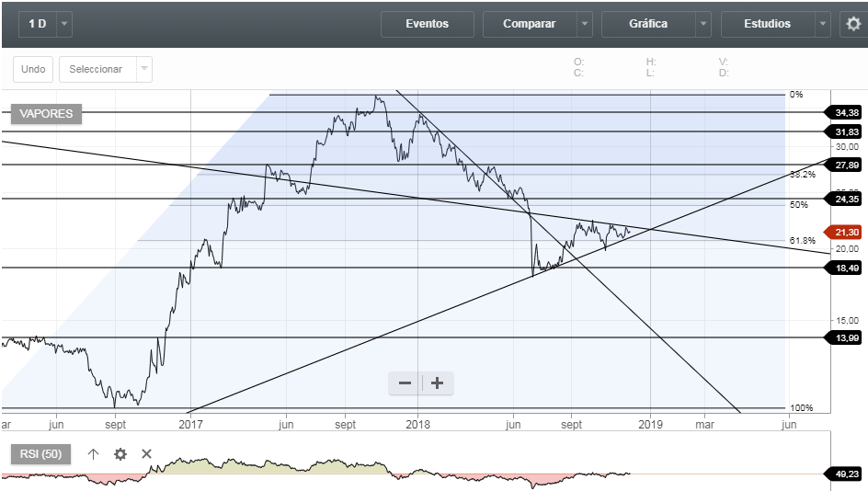Expand the 1 D interval dropdown arrow
This screenshot has width=868, height=491.
[64, 24]
